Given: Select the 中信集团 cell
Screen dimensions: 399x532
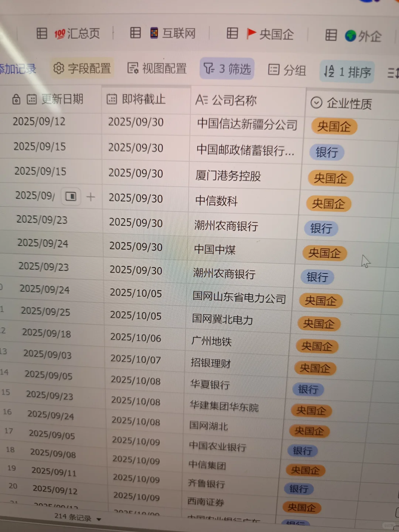Looking at the screenshot, I should click(x=231, y=465).
